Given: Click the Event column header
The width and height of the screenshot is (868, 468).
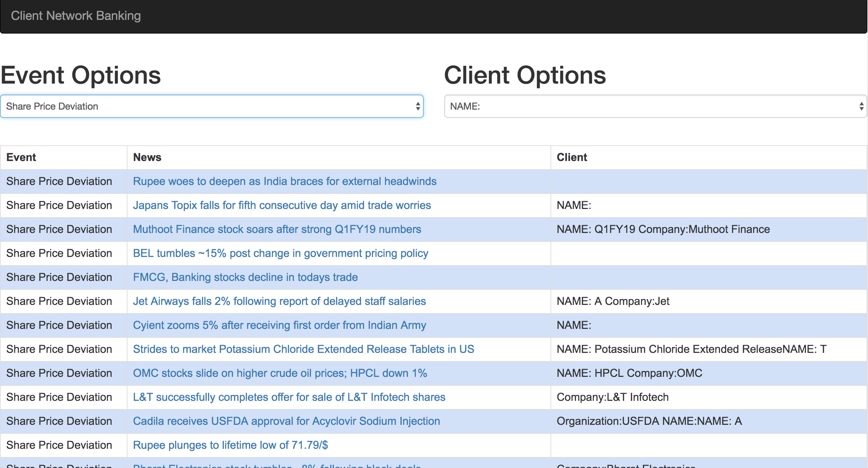Looking at the screenshot, I should pyautogui.click(x=21, y=157).
